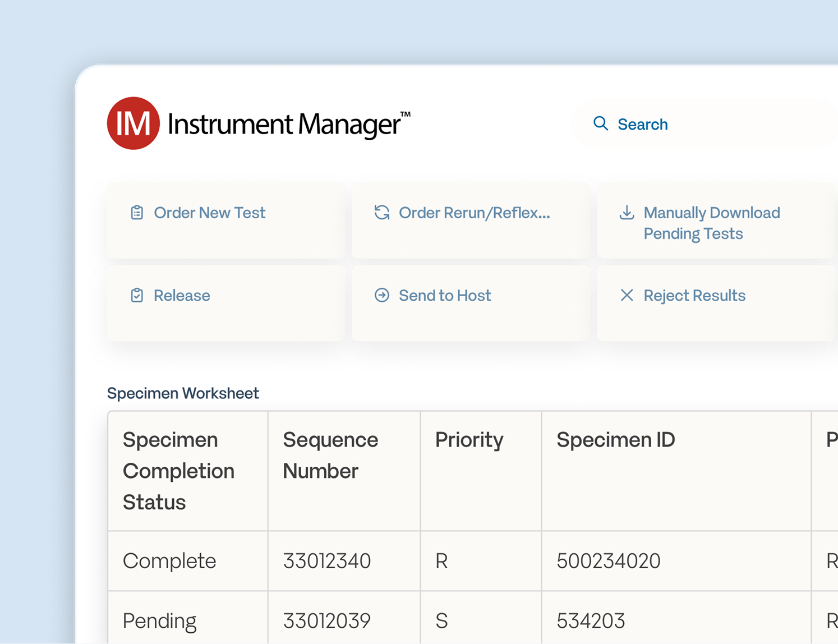
Task: Select the Specimen ID column header
Action: tap(615, 440)
